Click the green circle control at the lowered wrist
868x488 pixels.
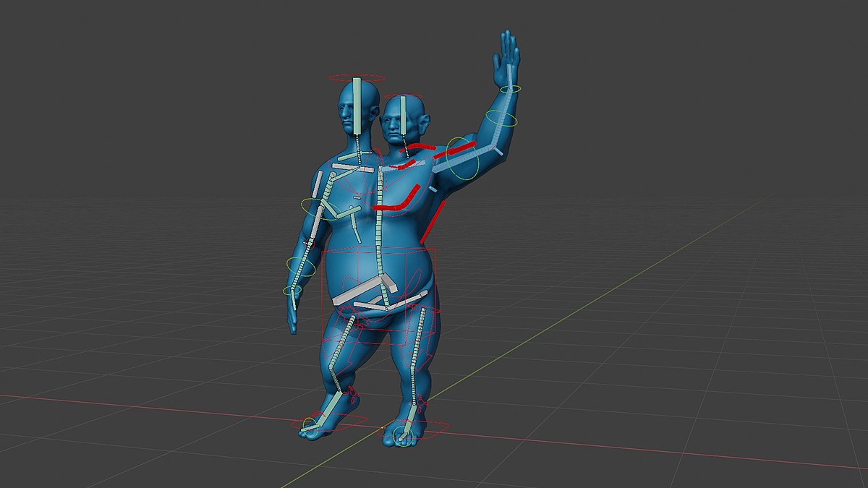point(292,291)
